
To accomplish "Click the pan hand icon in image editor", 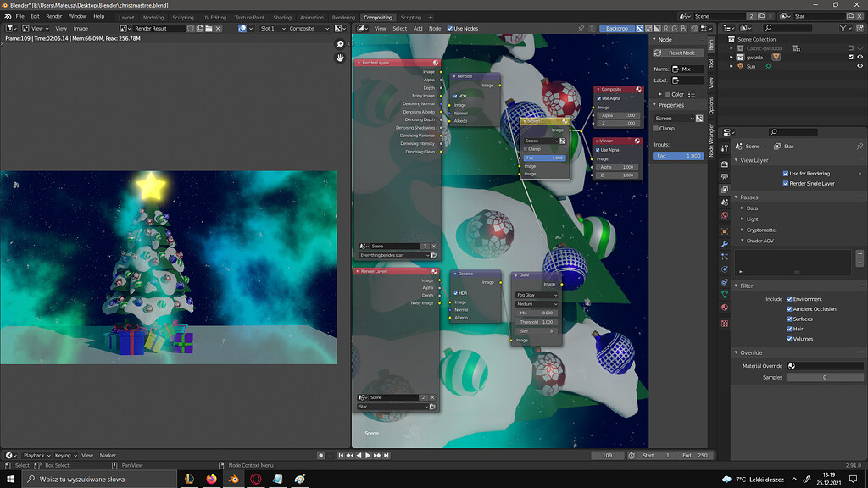I will click(340, 58).
